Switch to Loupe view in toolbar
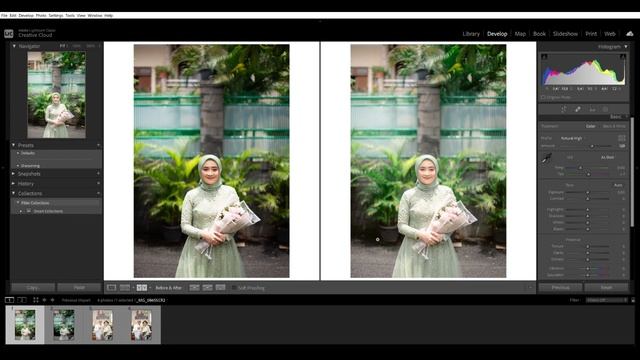This screenshot has width=640, height=360. (111, 288)
